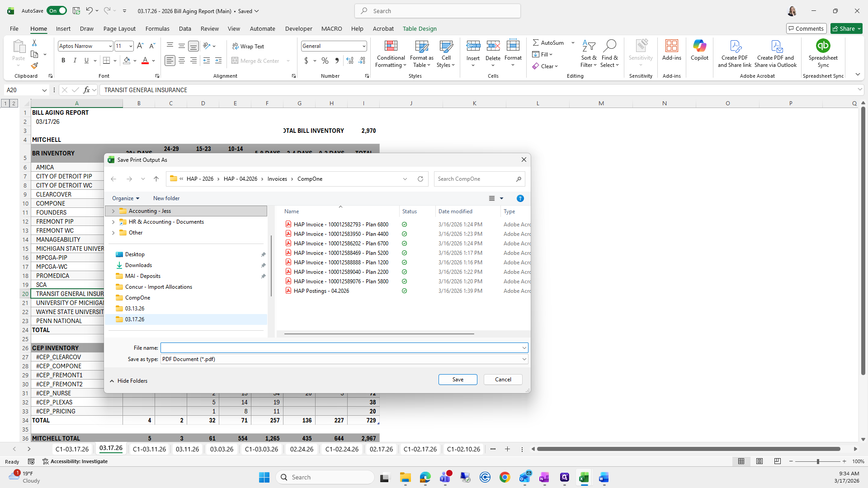868x488 pixels.
Task: Click the dialog's up-one-level arrow
Action: pyautogui.click(x=156, y=179)
